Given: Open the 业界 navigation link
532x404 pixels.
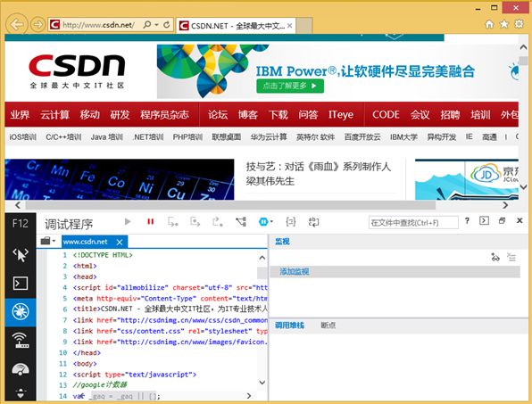Looking at the screenshot, I should [x=20, y=114].
